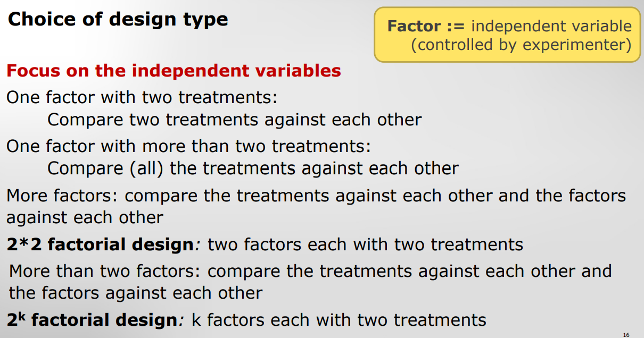This screenshot has width=644, height=338.
Task: Select the bold "2*2 factorial design" text
Action: [100, 244]
